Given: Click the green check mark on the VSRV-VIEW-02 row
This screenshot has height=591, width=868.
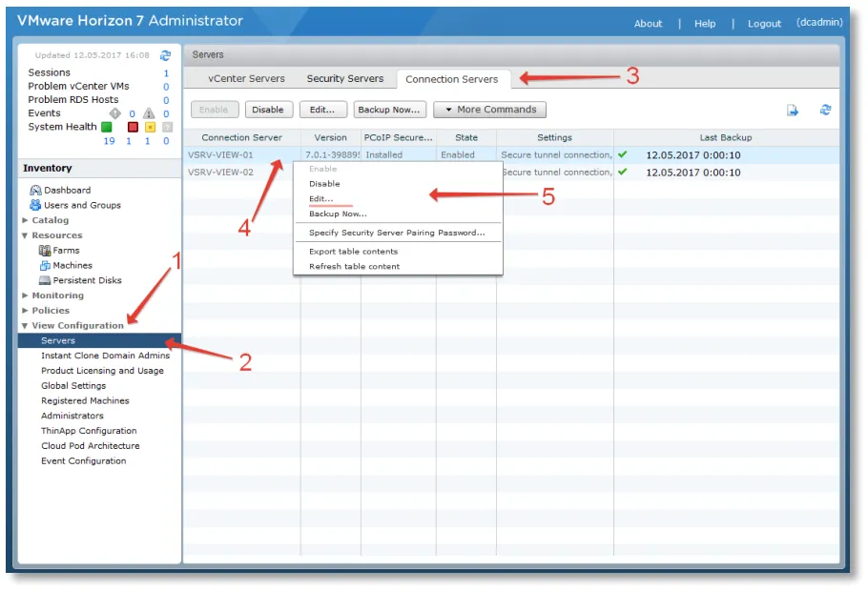Looking at the screenshot, I should (623, 172).
